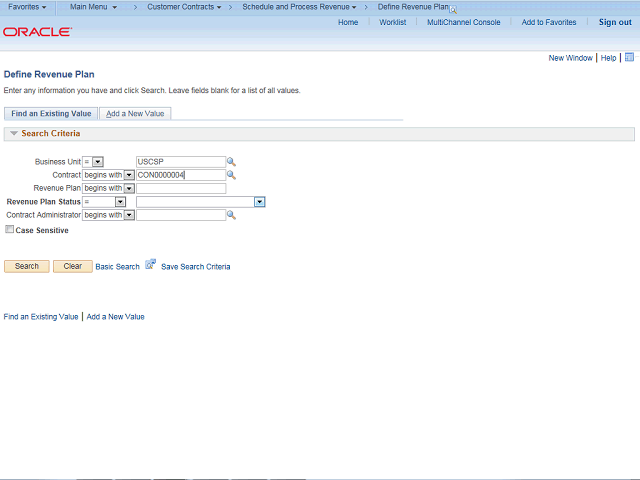Open the Revenue Plan Status operator dropdown
This screenshot has height=480, width=640.
(120, 202)
